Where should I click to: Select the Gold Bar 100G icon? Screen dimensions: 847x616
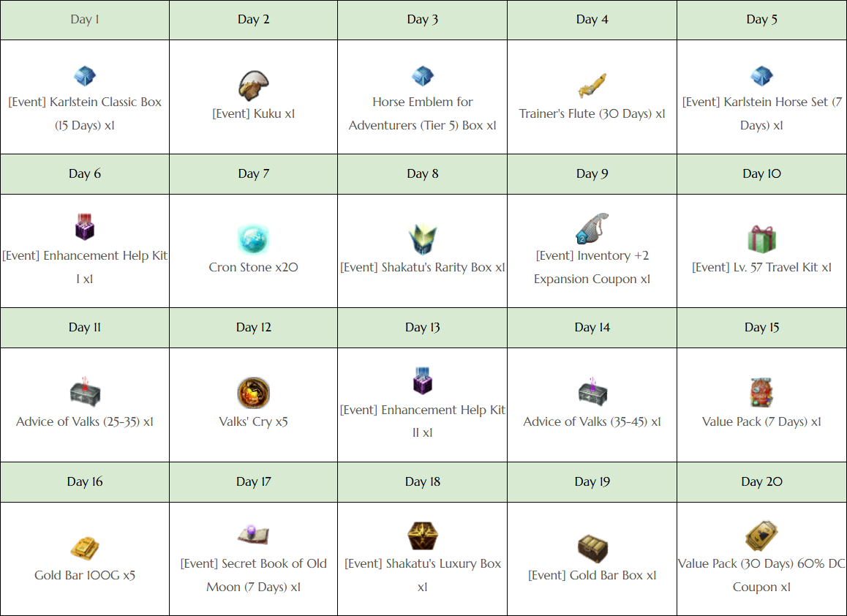85,548
